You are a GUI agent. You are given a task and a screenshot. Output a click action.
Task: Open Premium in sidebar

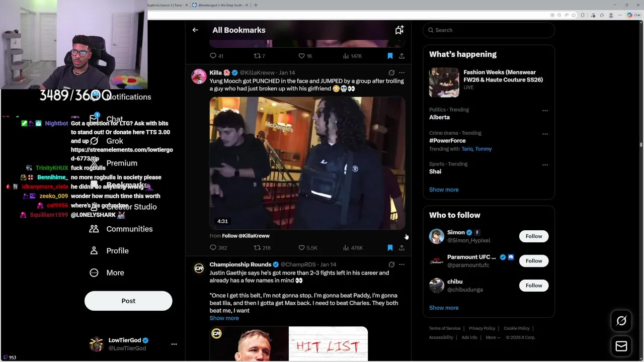click(x=114, y=163)
